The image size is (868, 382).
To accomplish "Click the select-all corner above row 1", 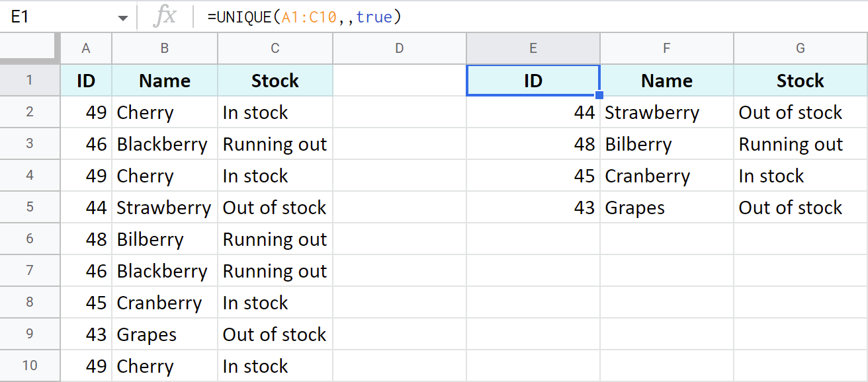I will [x=30, y=48].
